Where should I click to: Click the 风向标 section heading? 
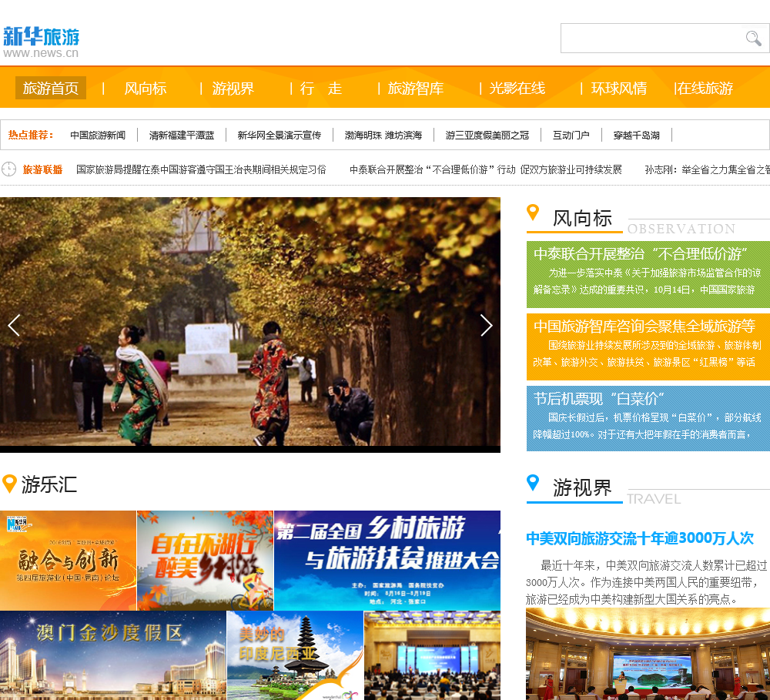point(582,218)
